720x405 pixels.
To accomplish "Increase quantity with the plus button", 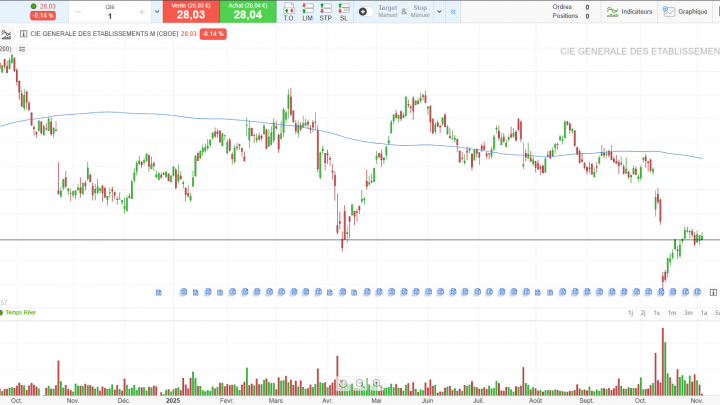I will point(142,12).
